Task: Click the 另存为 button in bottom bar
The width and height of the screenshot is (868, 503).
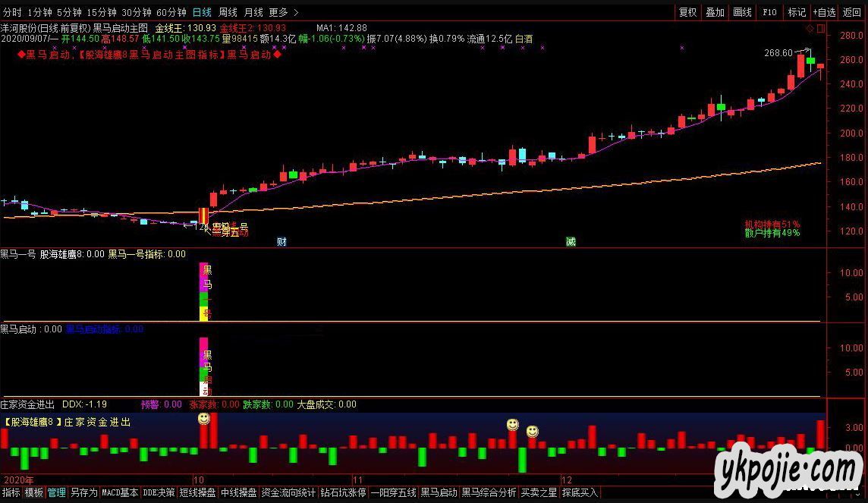Action: point(83,492)
